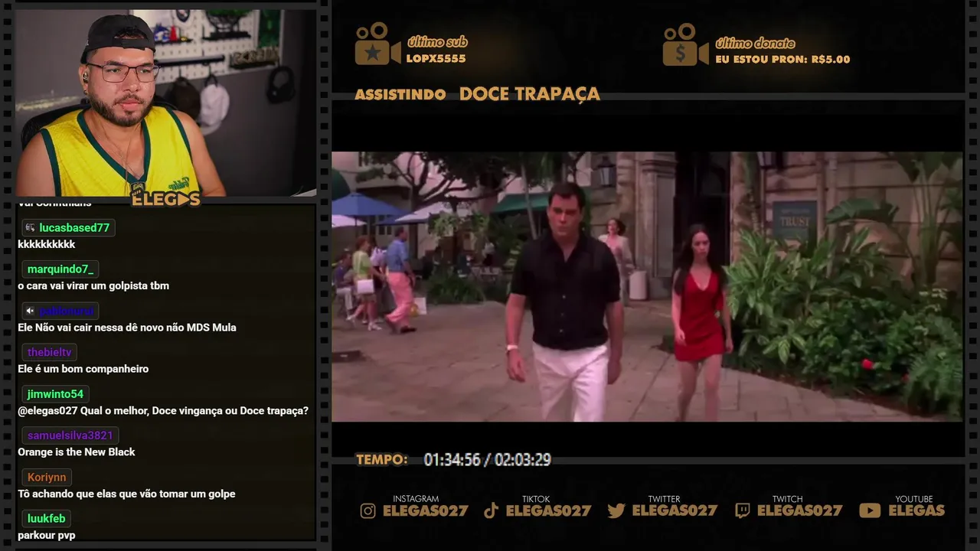Select chat username lucasbased77
This screenshot has height=551, width=980.
pos(74,227)
